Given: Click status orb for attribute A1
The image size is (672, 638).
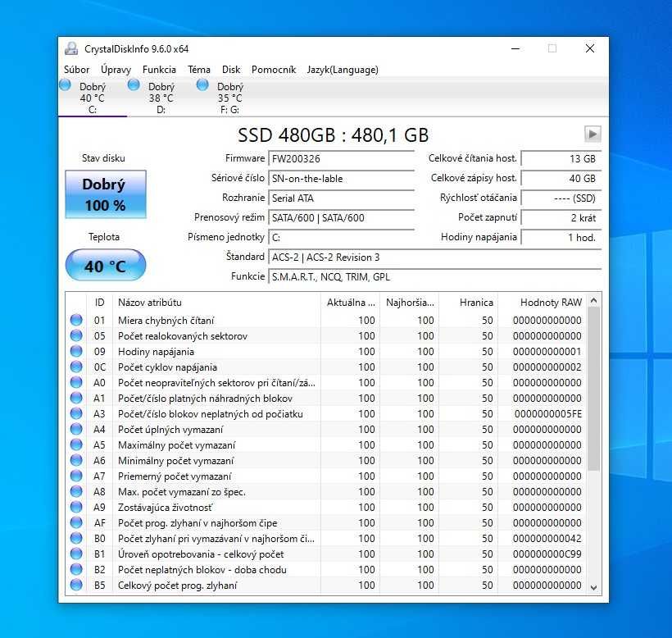Looking at the screenshot, I should pos(76,398).
